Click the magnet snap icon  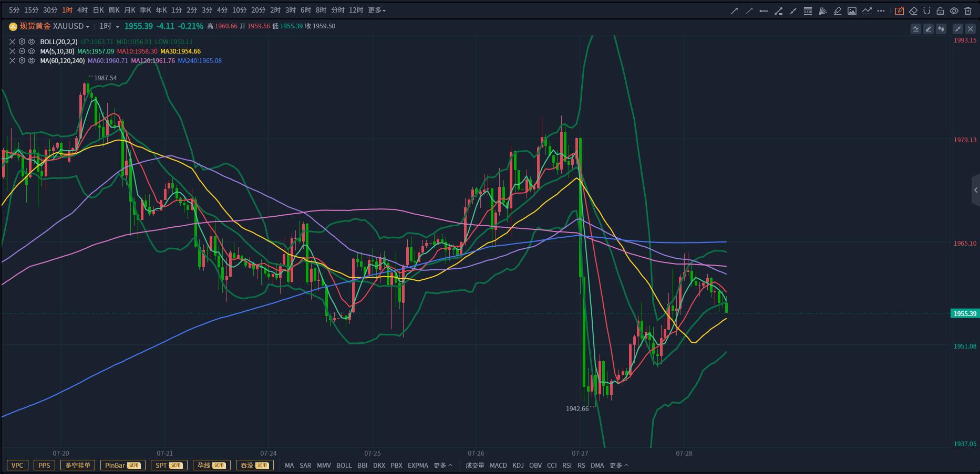pos(927,10)
